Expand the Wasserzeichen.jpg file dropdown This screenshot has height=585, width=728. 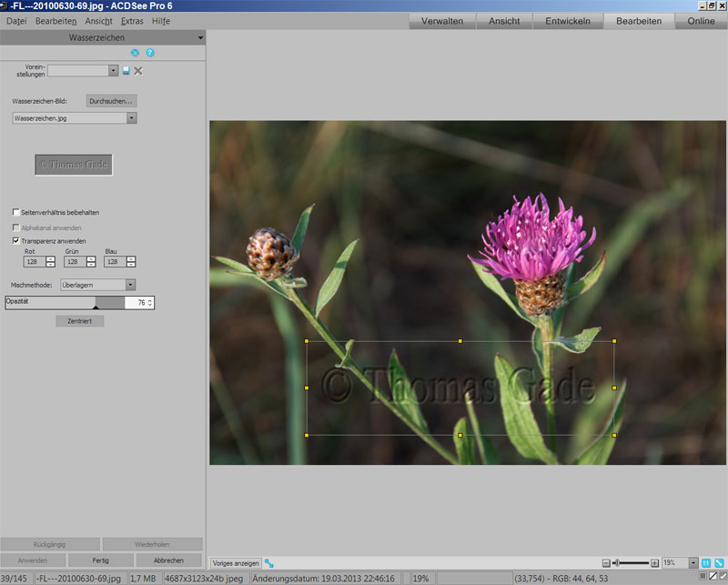[x=132, y=118]
